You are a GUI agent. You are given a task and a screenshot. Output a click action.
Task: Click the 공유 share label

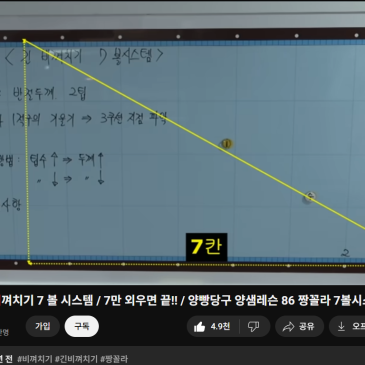[307, 327]
